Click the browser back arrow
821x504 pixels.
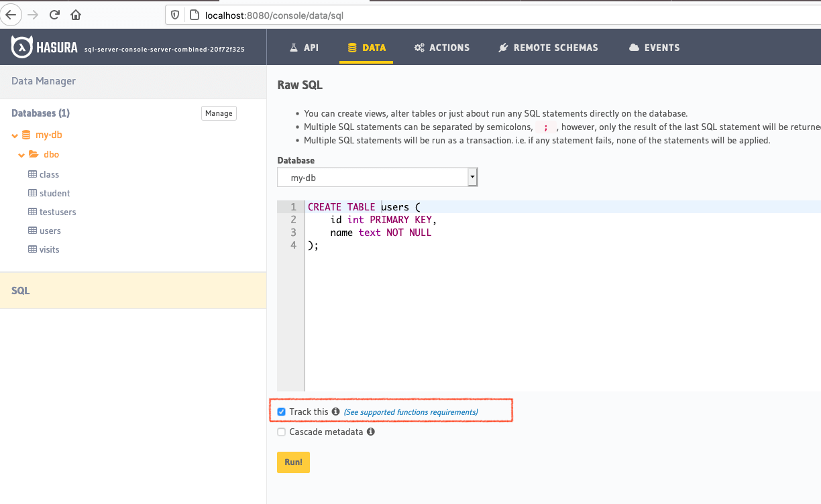[11, 14]
